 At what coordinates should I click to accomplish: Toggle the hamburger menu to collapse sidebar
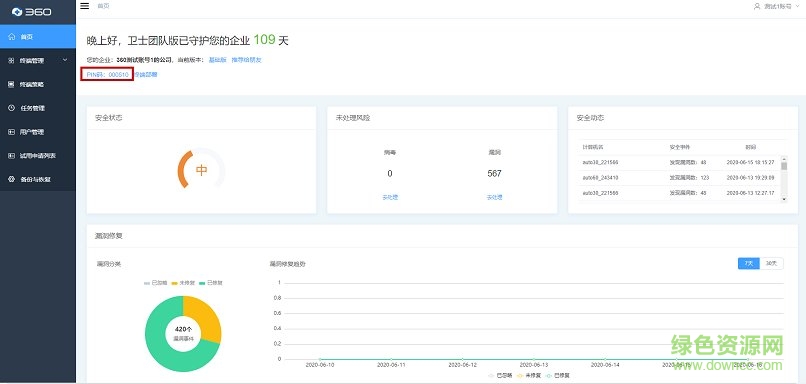85,6
